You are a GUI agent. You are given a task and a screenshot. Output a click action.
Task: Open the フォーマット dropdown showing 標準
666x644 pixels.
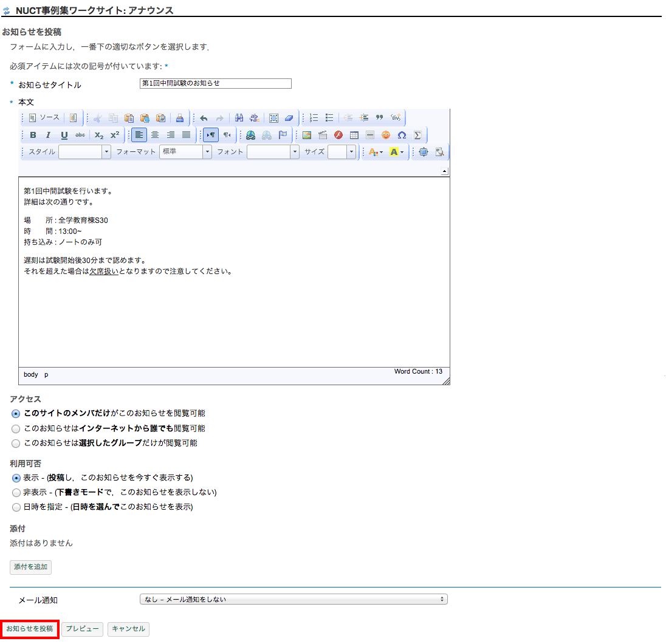click(185, 152)
